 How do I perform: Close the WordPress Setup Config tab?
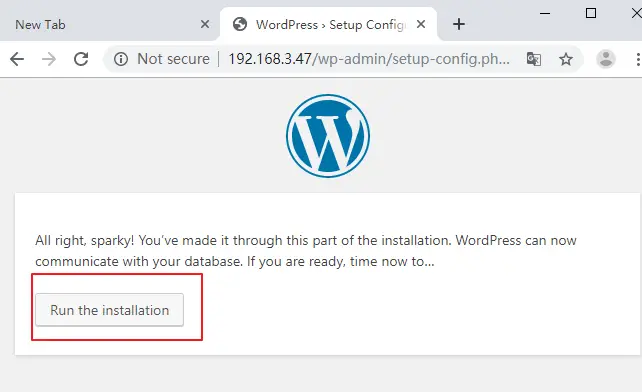point(420,24)
